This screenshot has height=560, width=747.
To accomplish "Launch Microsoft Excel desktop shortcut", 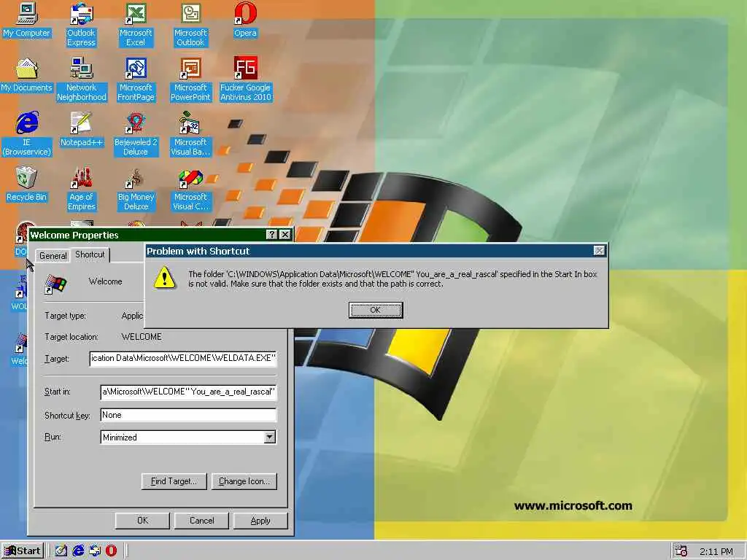I will (136, 24).
